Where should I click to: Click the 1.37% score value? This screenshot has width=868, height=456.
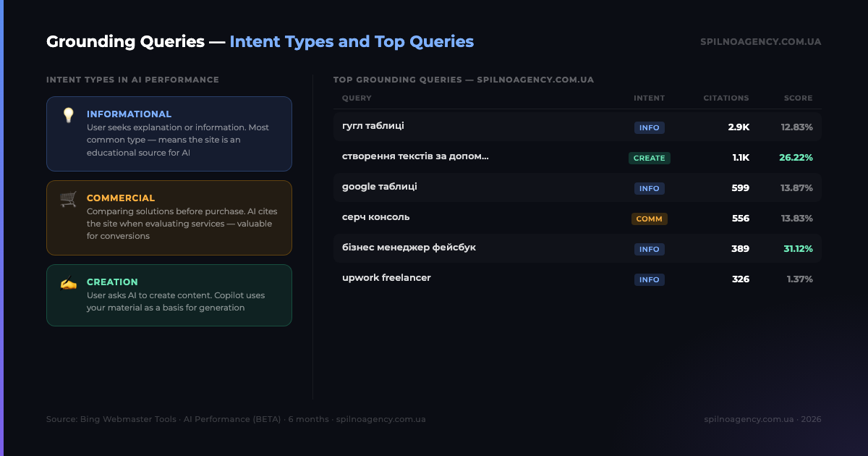click(800, 279)
